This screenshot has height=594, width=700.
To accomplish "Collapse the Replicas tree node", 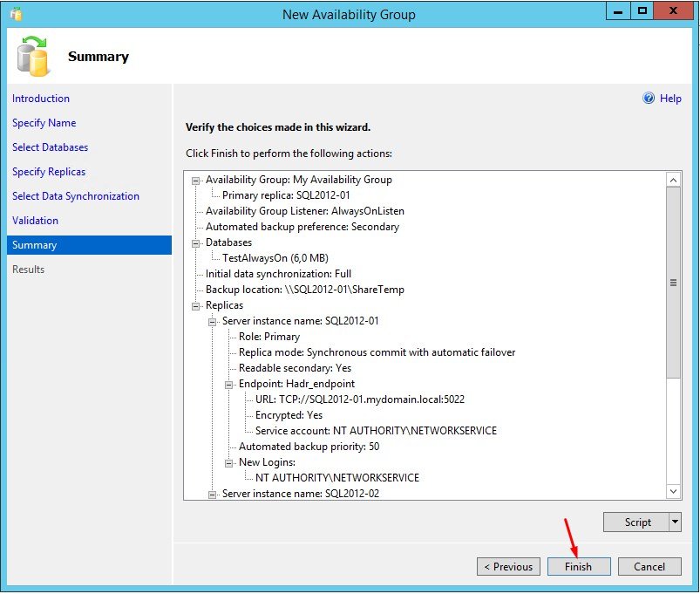I will pyautogui.click(x=196, y=305).
